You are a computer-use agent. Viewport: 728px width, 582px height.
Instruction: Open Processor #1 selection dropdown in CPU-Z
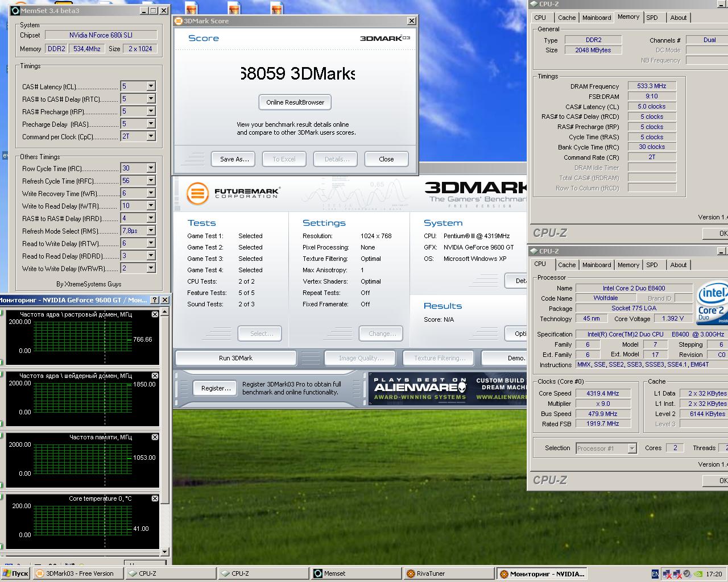tap(632, 448)
